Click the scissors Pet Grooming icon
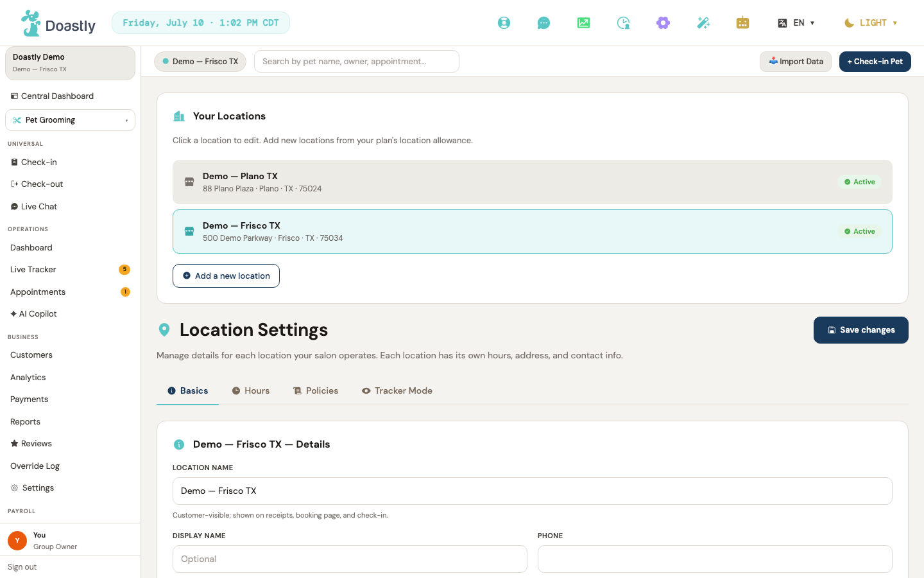The image size is (924, 578). [x=17, y=120]
